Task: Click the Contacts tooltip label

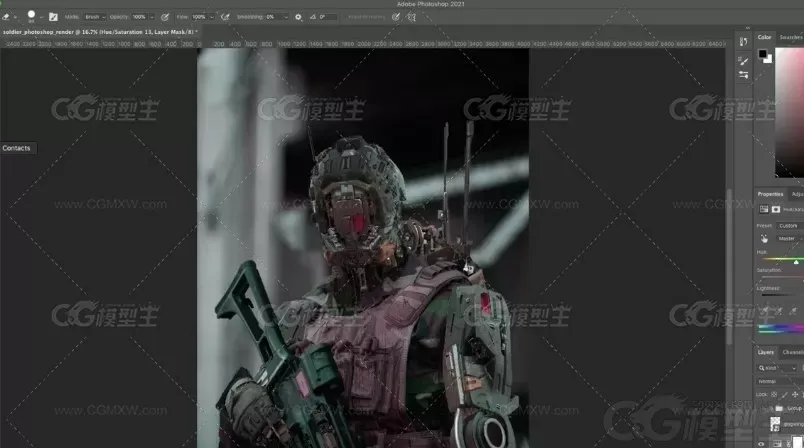Action: pos(16,148)
